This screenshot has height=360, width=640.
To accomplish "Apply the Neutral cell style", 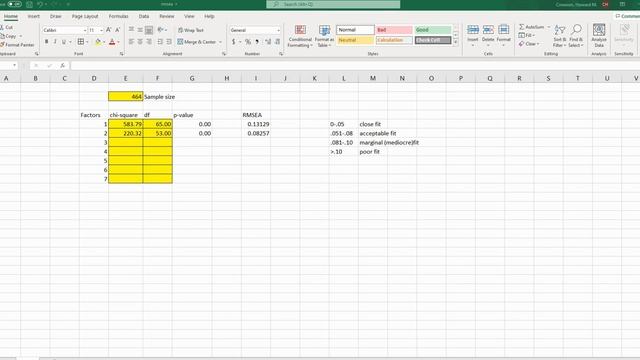I will coord(355,40).
